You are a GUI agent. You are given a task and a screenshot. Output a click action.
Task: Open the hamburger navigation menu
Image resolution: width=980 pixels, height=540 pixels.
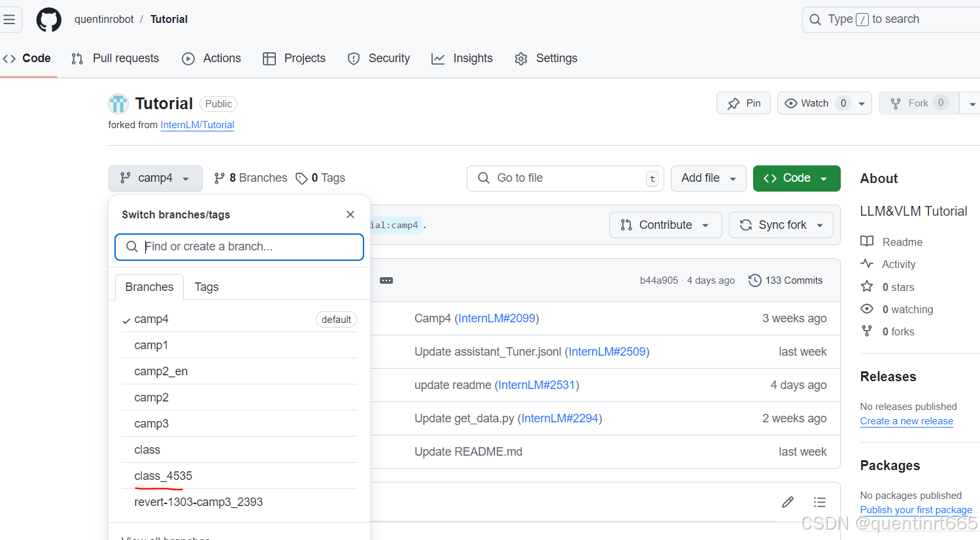click(x=9, y=20)
